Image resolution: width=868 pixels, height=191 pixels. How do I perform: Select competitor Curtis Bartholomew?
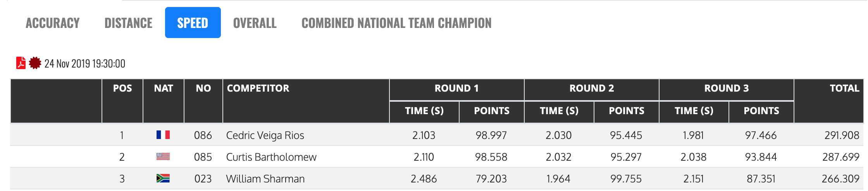click(271, 157)
